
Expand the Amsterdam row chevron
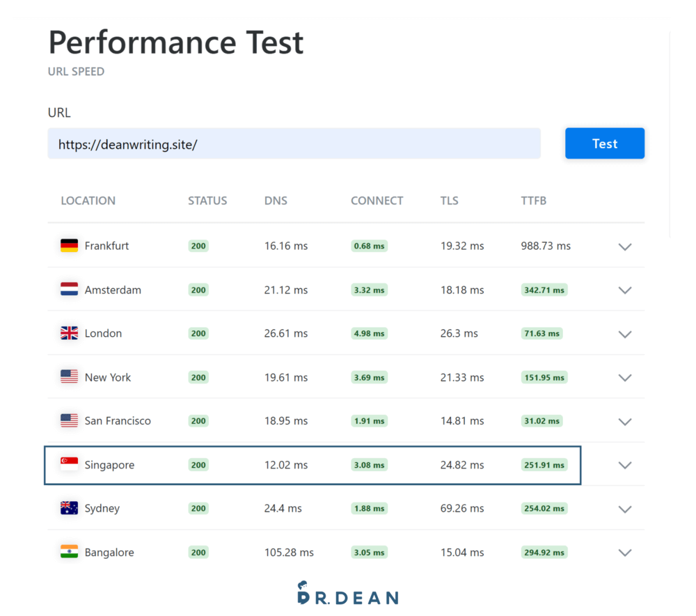click(x=625, y=290)
